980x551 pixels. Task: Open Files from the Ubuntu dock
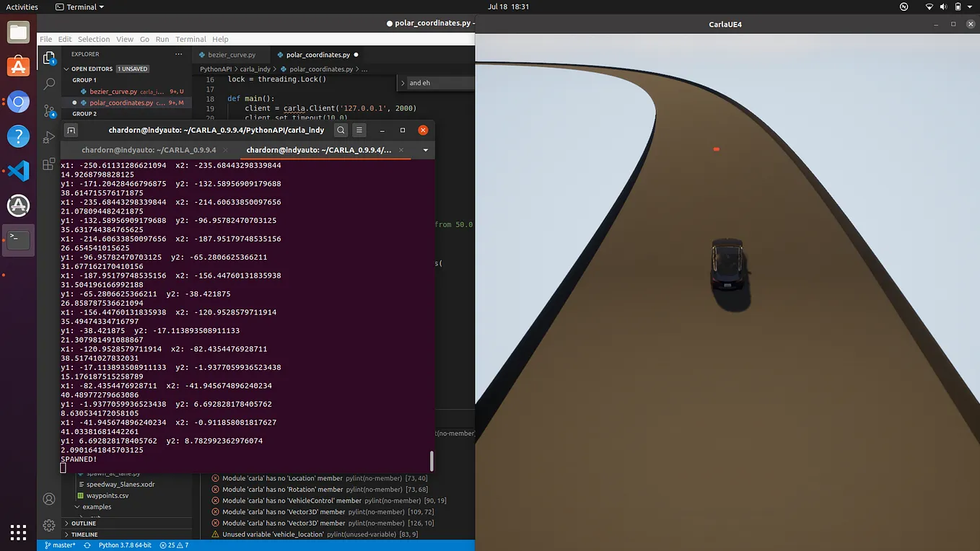pos(18,32)
